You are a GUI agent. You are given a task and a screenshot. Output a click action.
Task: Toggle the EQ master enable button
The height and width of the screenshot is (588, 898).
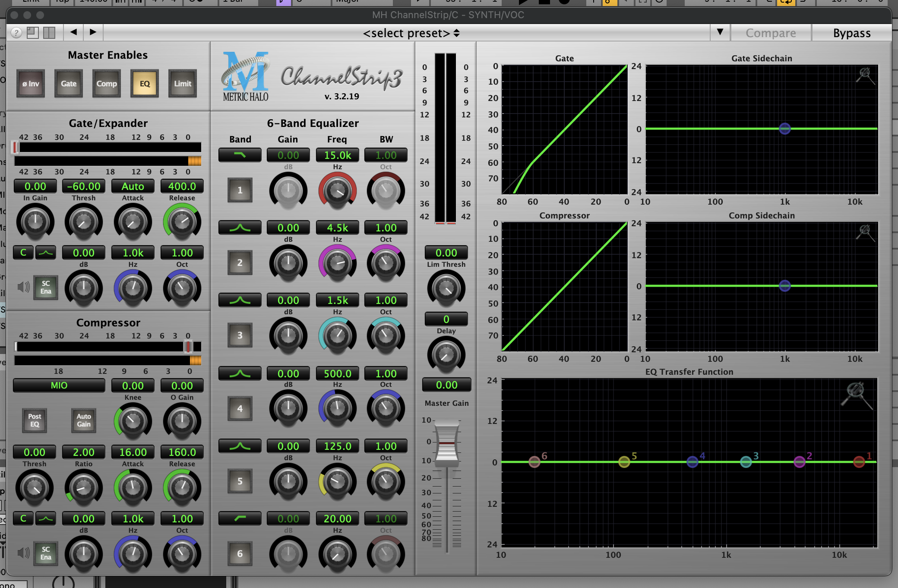145,84
